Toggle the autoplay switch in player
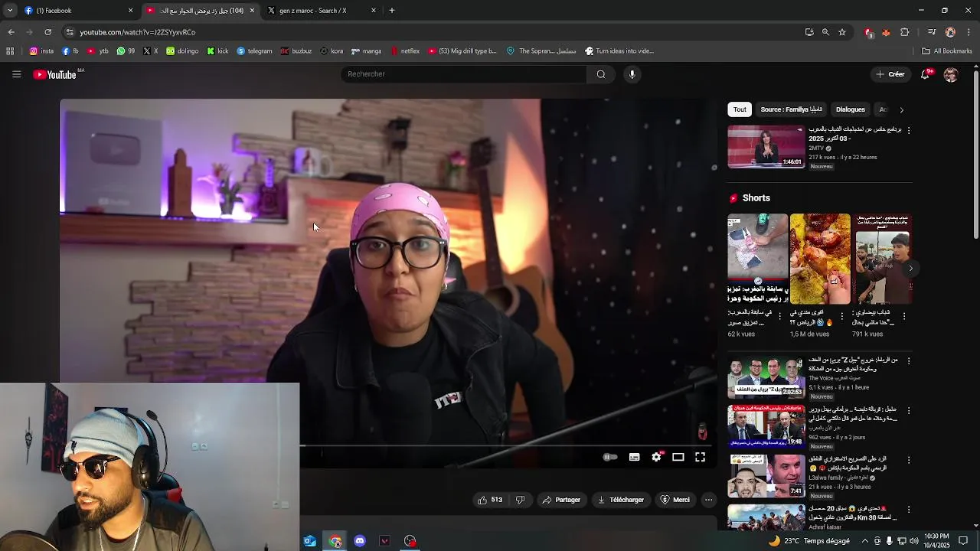This screenshot has height=551, width=980. click(x=610, y=457)
